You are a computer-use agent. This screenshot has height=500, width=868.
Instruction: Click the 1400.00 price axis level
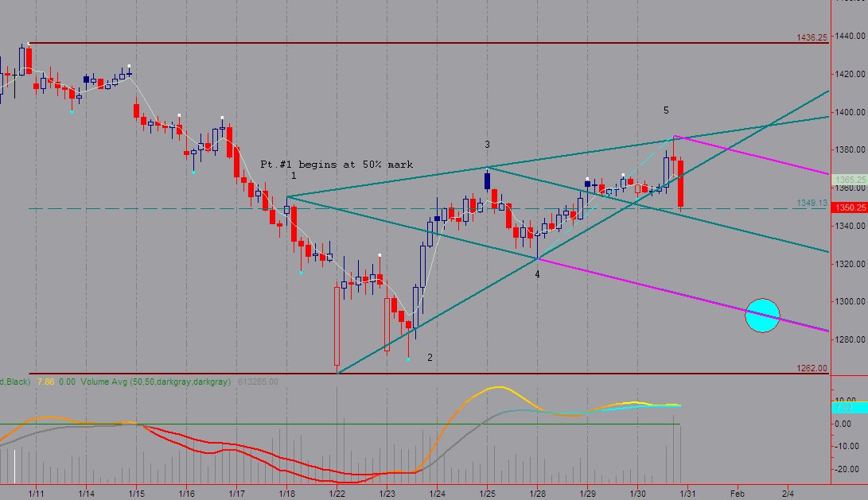click(x=850, y=112)
